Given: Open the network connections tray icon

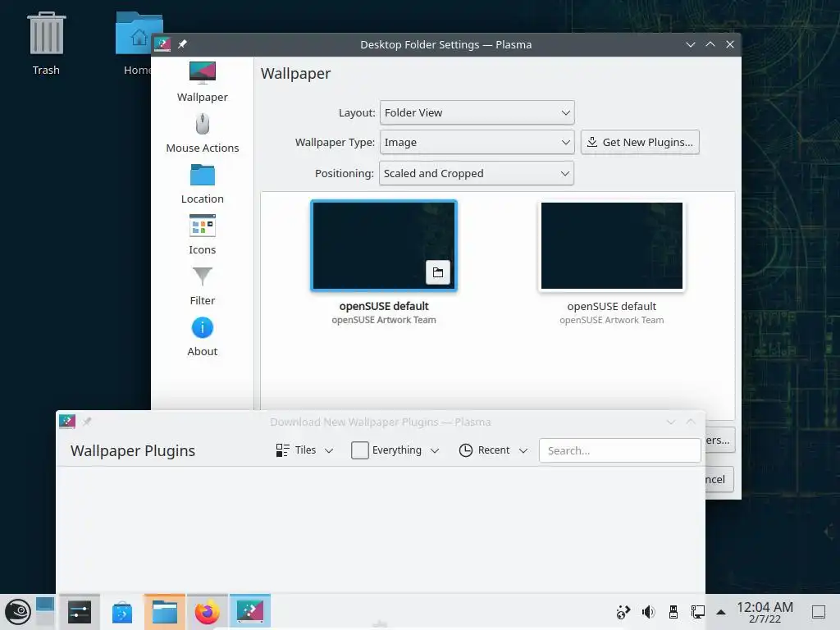Looking at the screenshot, I should [x=697, y=612].
